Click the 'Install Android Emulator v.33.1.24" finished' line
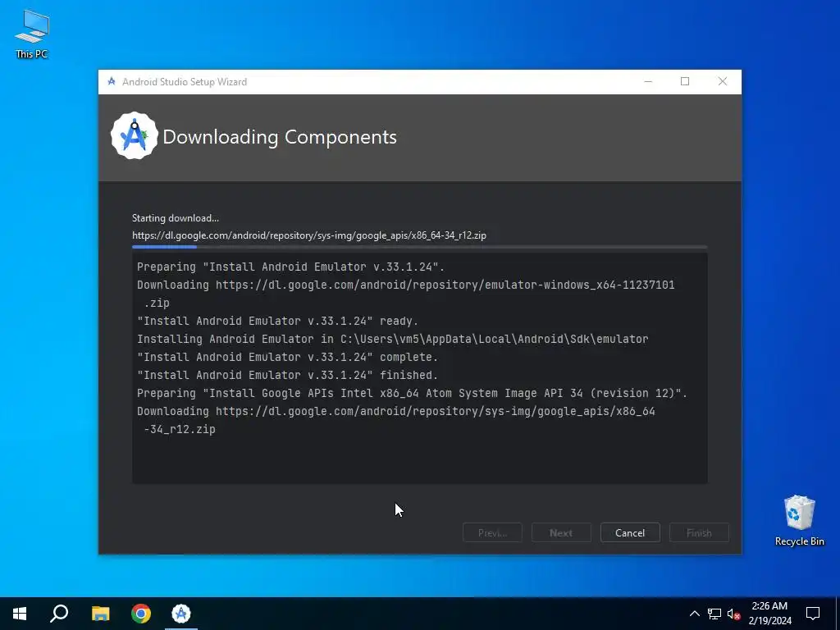This screenshot has height=630, width=840. coord(287,375)
